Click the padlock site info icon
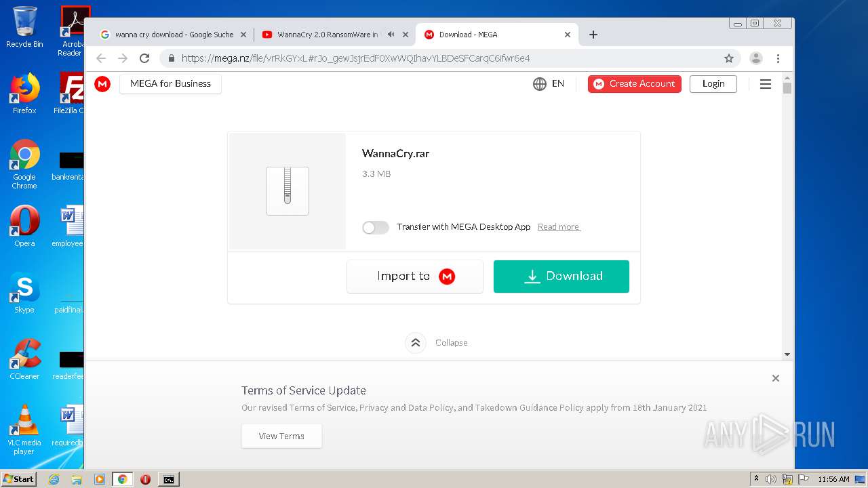Viewport: 868px width, 488px height. 172,58
